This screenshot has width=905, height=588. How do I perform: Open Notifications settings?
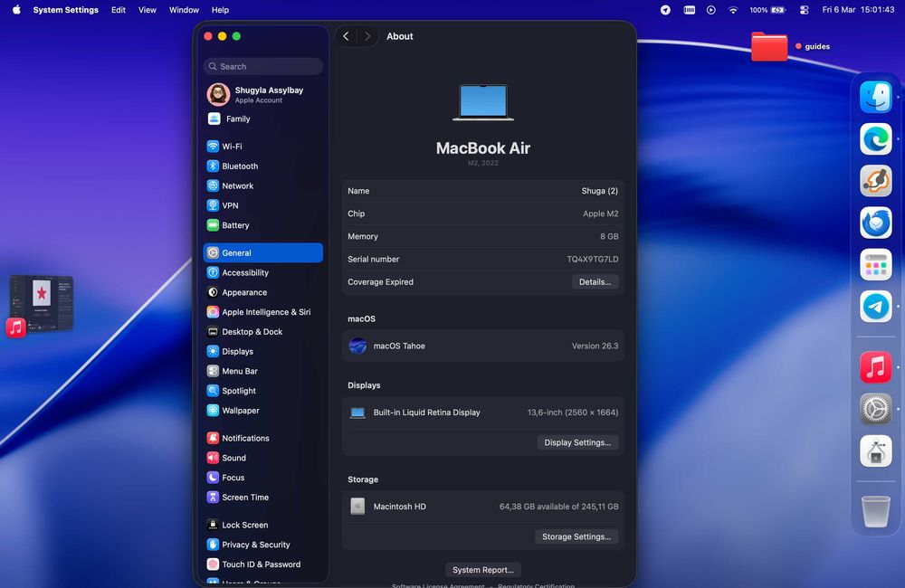point(262,438)
